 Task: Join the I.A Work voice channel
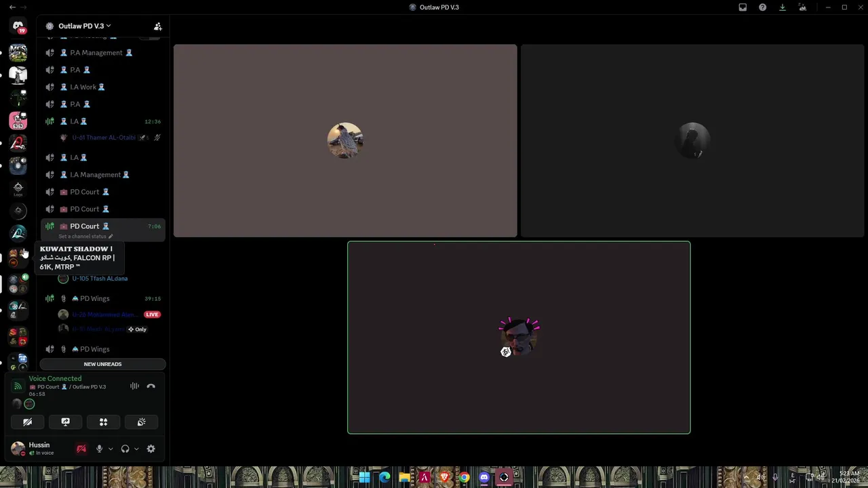[102, 87]
